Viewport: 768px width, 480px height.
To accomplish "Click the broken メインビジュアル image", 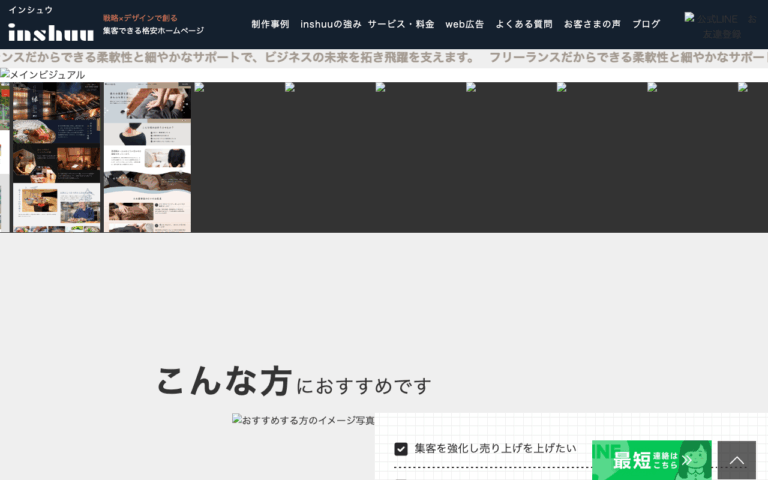I will pyautogui.click(x=43, y=74).
